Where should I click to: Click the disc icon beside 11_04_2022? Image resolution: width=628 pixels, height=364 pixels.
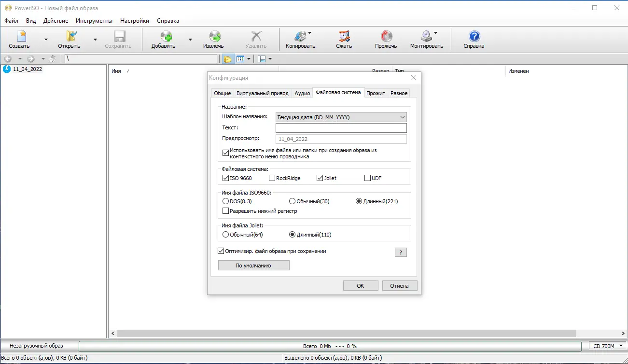pyautogui.click(x=7, y=69)
